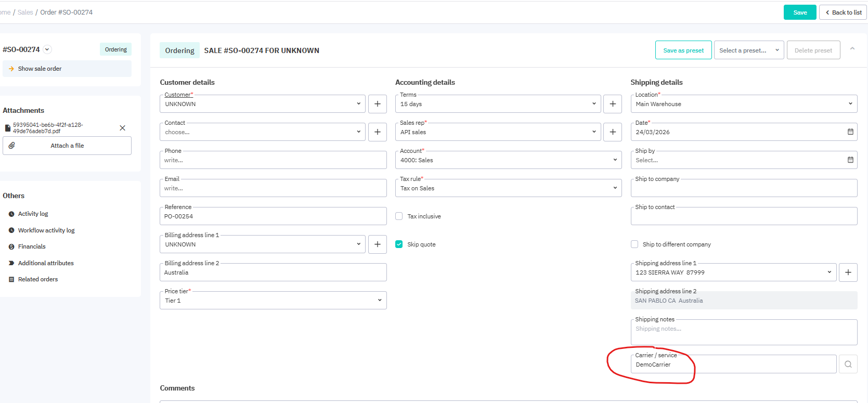Screen dimensions: 868x403
Task: Click the Ship to company field
Action: 744,188
